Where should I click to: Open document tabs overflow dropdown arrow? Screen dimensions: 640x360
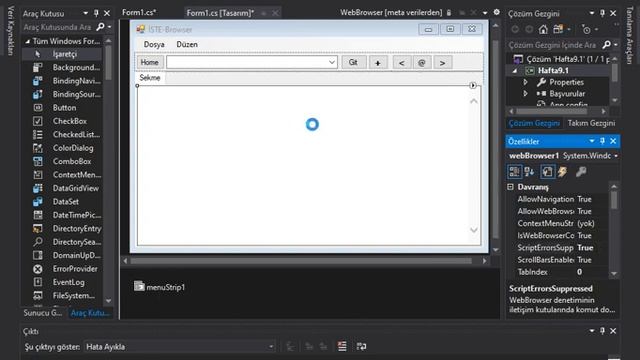tap(485, 13)
